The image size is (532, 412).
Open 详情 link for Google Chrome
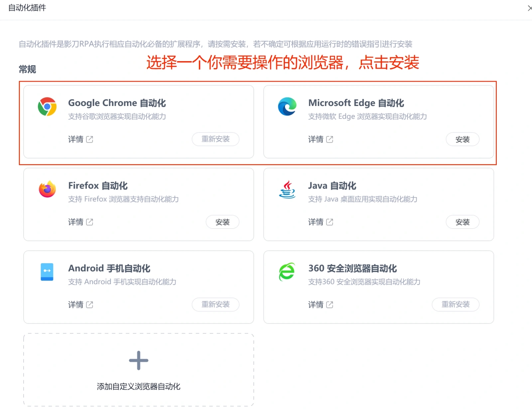[x=76, y=139]
